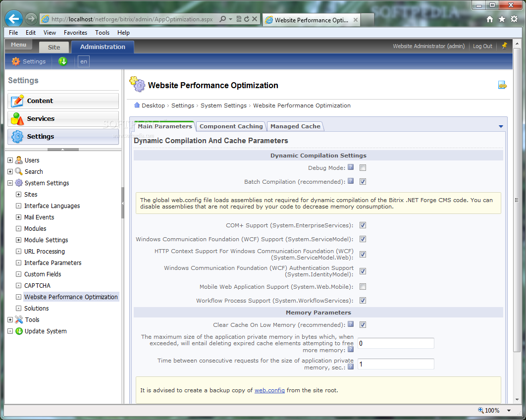Click help icon beside Batch Compilation
Viewport: 526px width, 420px height.
coord(351,181)
